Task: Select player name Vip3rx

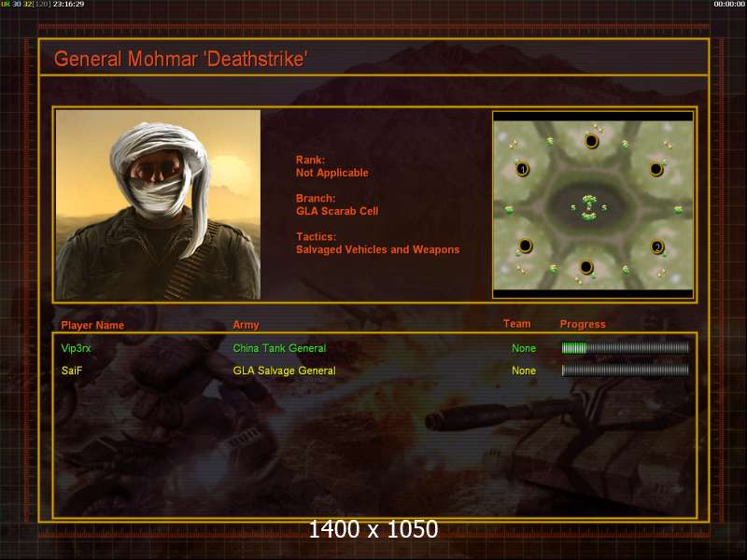Action: coord(76,348)
